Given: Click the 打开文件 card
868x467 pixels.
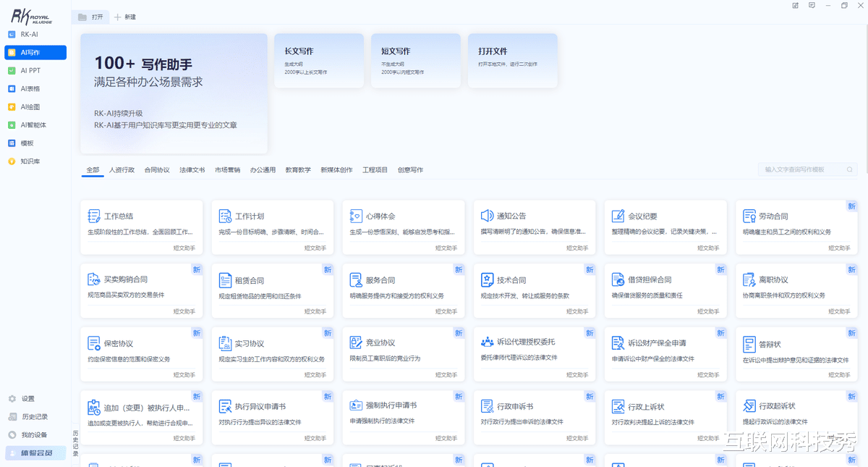Looking at the screenshot, I should pos(512,61).
